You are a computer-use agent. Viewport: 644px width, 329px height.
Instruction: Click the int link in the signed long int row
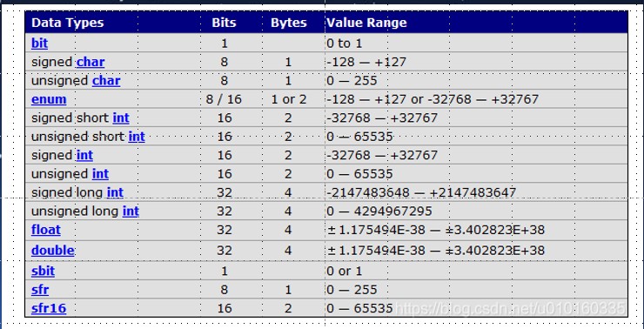pyautogui.click(x=115, y=192)
